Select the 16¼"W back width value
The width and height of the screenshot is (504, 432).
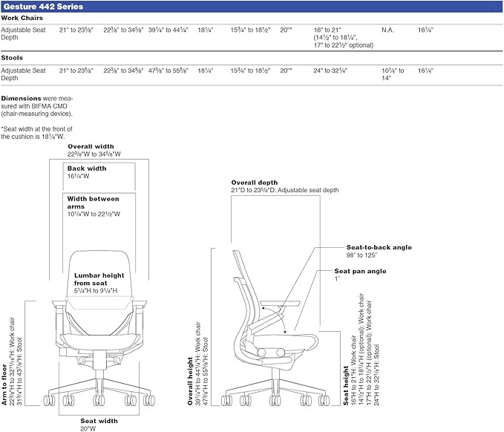[x=79, y=176]
